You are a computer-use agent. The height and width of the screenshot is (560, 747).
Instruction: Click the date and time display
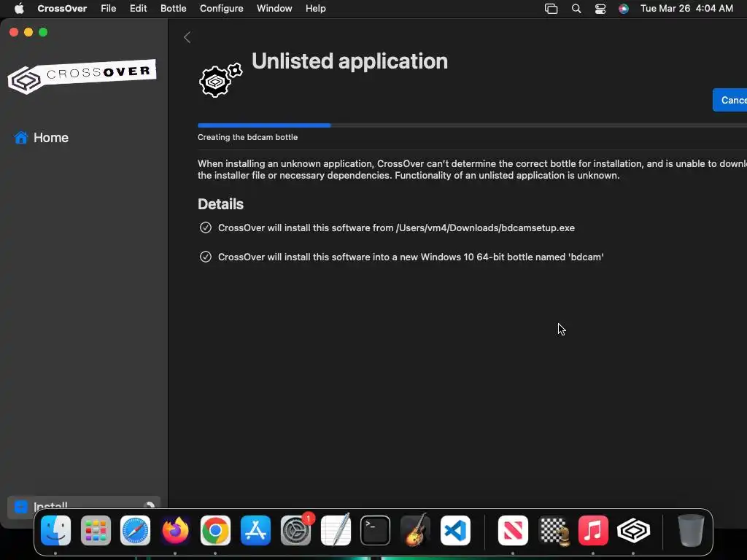686,8
